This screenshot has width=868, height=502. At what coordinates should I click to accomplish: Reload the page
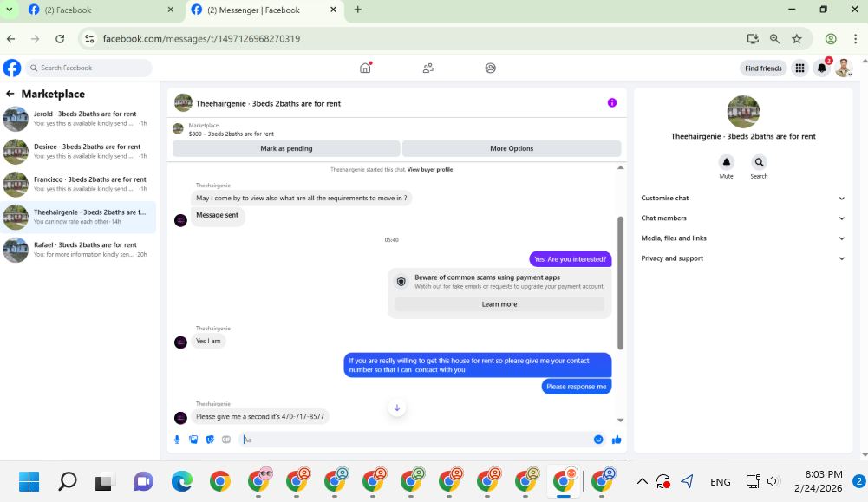pyautogui.click(x=60, y=39)
